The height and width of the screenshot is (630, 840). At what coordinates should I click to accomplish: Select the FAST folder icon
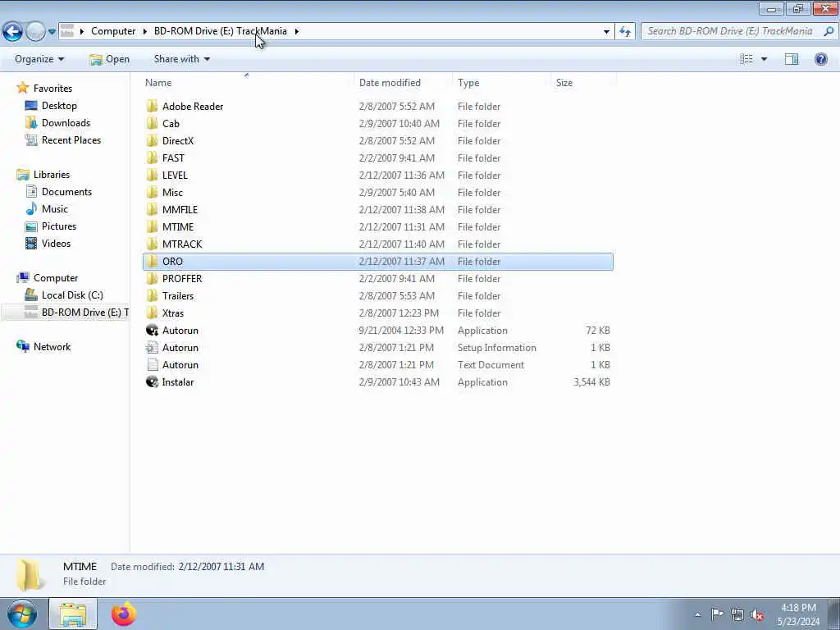(152, 157)
